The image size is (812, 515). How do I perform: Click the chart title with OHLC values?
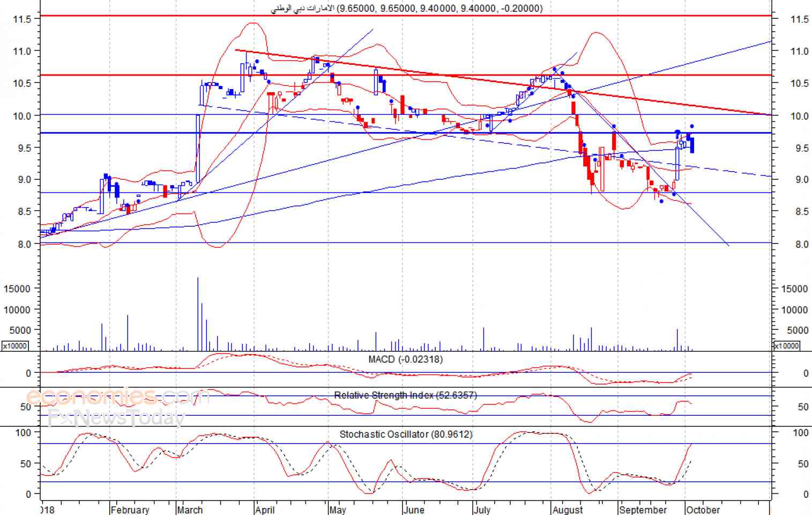(x=406, y=8)
